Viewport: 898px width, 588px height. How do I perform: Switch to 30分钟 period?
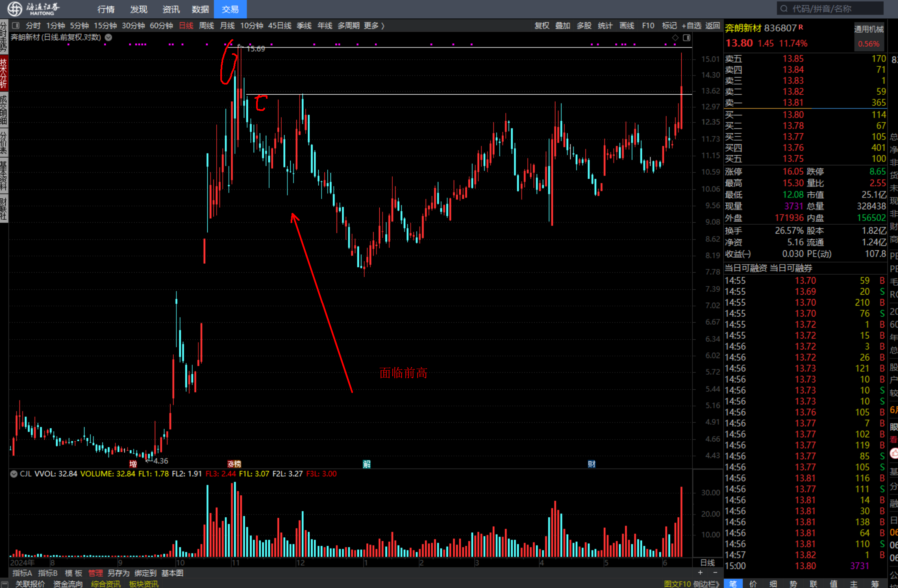coord(133,26)
